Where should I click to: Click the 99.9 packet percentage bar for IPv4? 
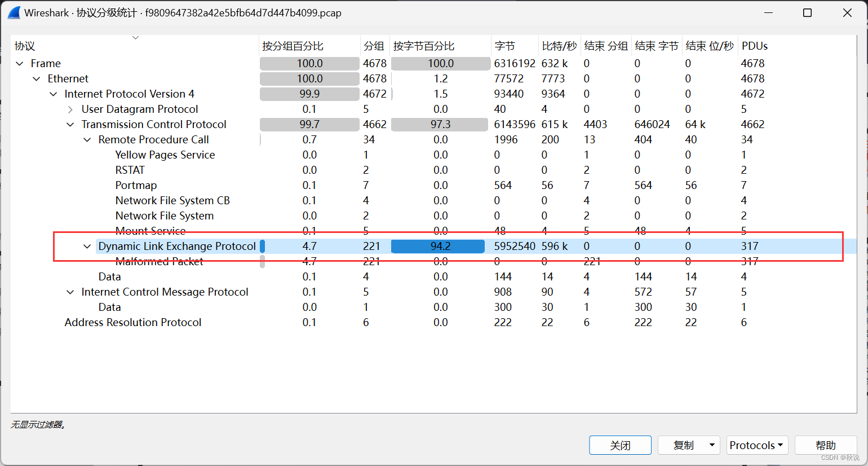point(309,94)
